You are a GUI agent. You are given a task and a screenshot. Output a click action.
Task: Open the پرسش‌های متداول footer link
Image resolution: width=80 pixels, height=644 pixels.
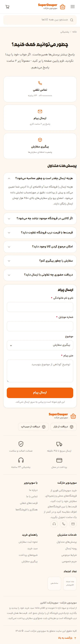click(x=66, y=542)
